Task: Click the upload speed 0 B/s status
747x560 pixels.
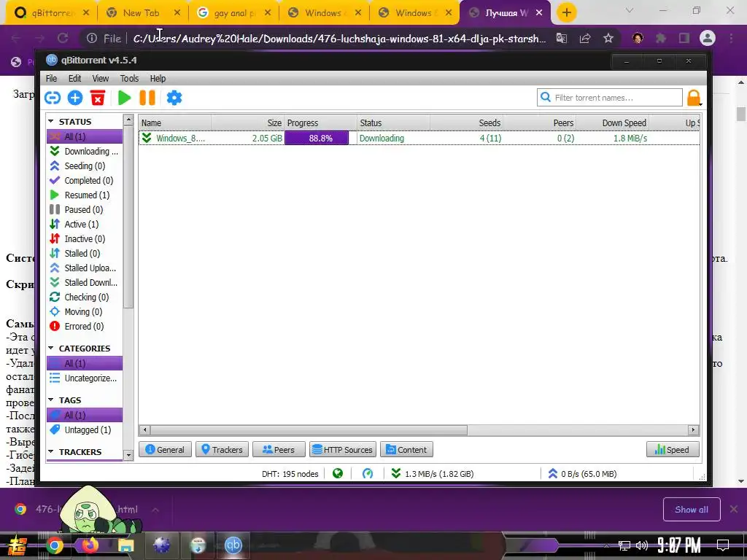Action: pos(582,474)
